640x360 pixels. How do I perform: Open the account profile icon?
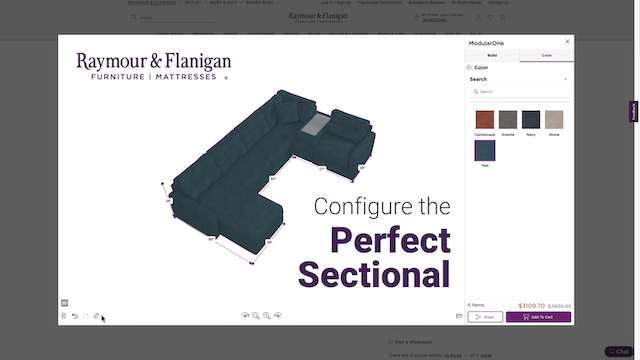click(478, 18)
